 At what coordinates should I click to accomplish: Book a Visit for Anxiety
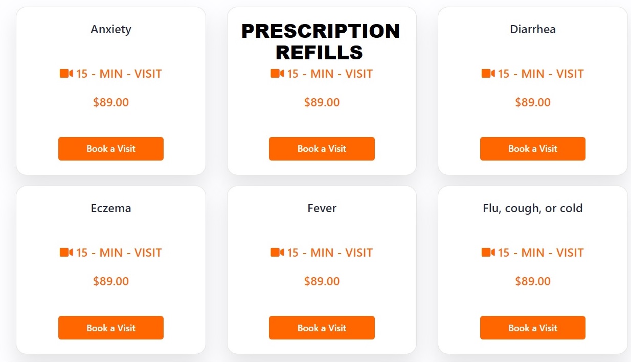[x=111, y=149]
